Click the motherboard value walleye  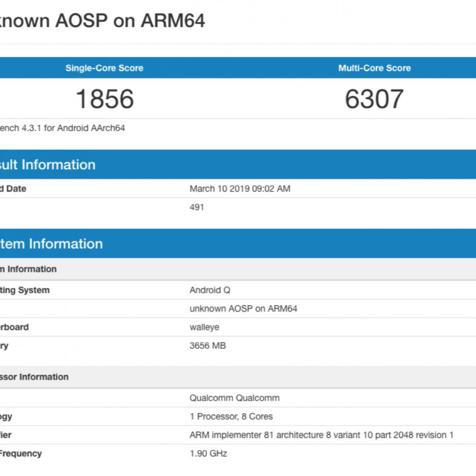204,327
